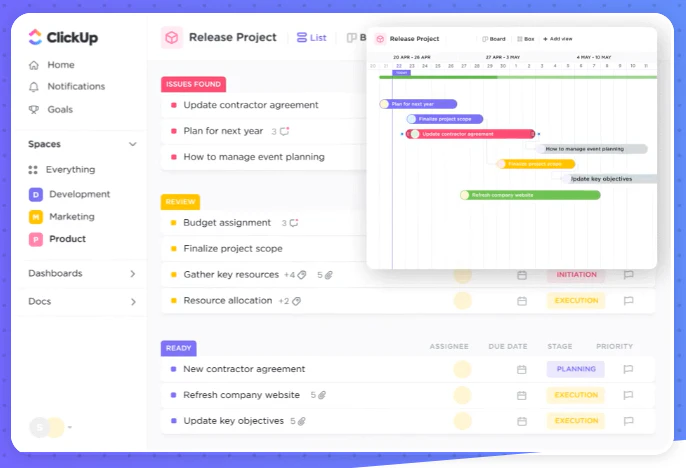The image size is (686, 468).
Task: Select the green Refresh company website bar
Action: point(530,195)
